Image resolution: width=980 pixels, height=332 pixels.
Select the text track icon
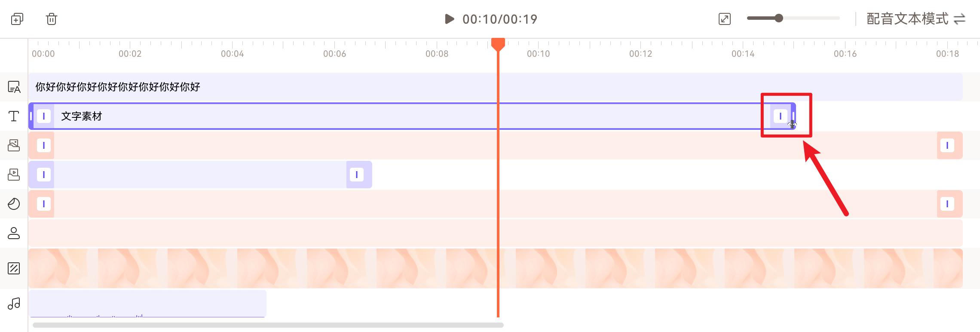click(14, 116)
